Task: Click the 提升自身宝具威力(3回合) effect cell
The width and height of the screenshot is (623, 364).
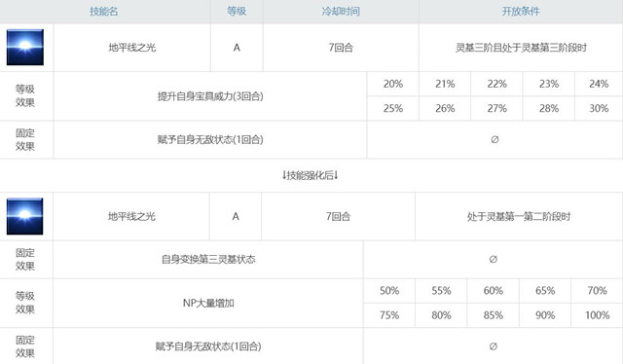Action: coord(210,96)
